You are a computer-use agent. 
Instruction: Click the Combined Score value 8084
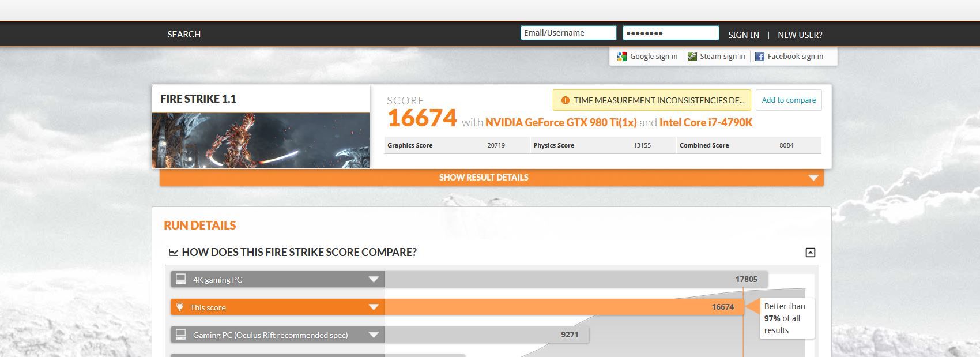tap(786, 146)
